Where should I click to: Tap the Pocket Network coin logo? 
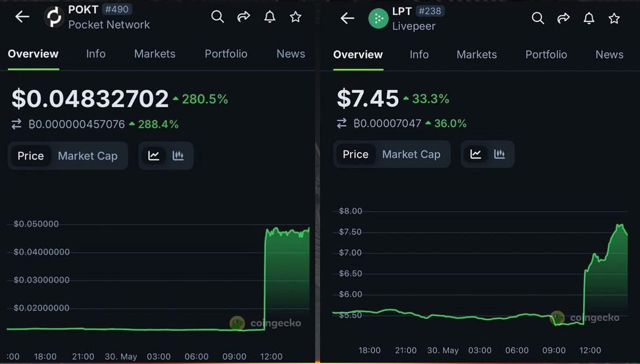(x=54, y=17)
